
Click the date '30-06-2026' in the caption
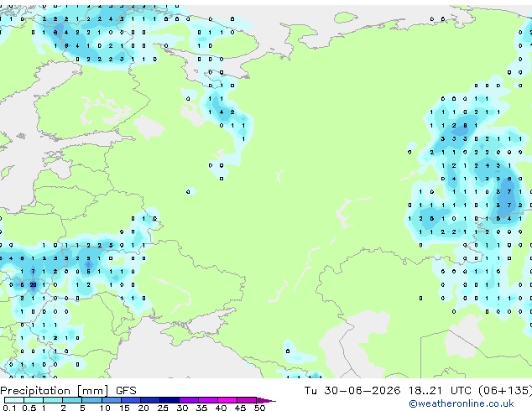click(x=362, y=391)
